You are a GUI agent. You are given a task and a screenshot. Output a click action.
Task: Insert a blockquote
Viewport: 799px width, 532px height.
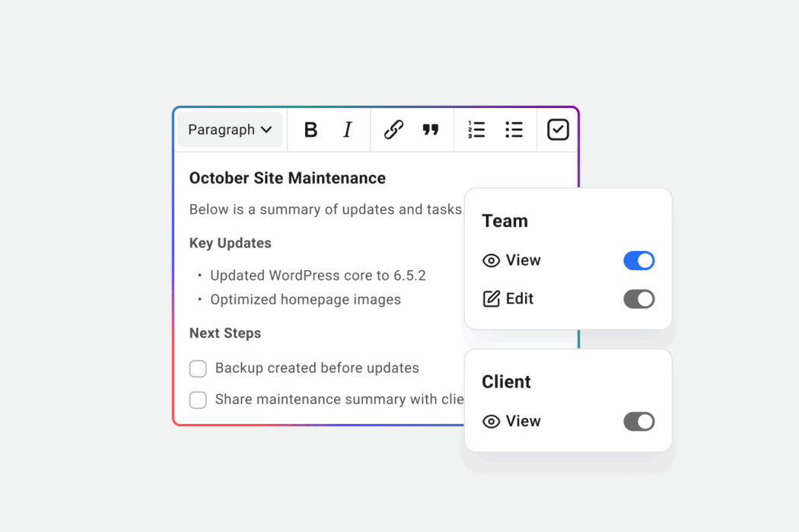point(431,129)
